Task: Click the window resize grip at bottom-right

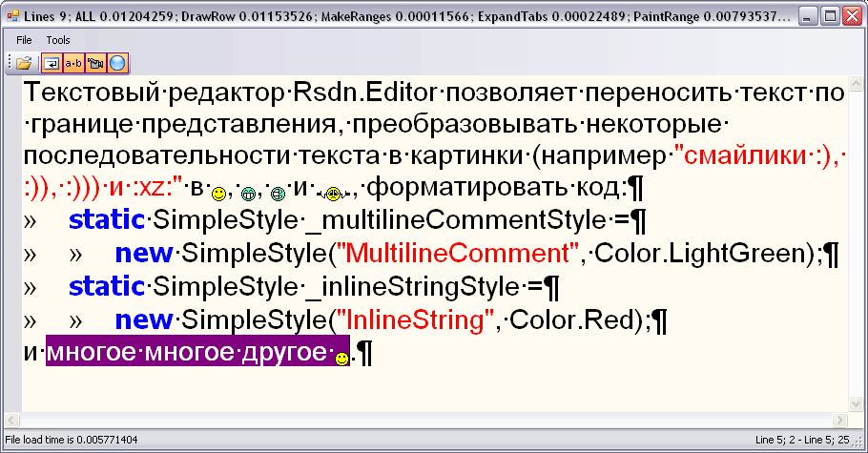Action: pyautogui.click(x=859, y=444)
